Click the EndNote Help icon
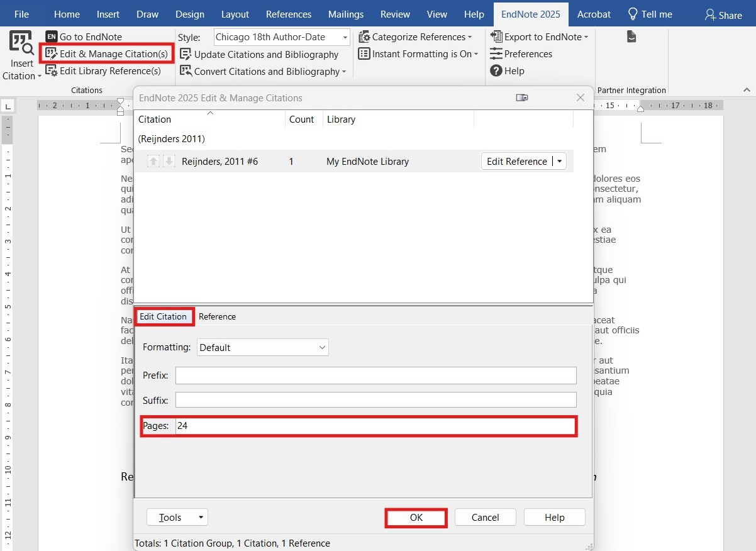 click(x=496, y=71)
